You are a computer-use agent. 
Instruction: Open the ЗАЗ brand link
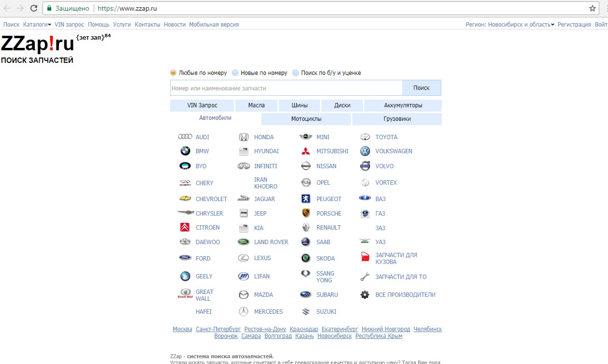(x=380, y=228)
